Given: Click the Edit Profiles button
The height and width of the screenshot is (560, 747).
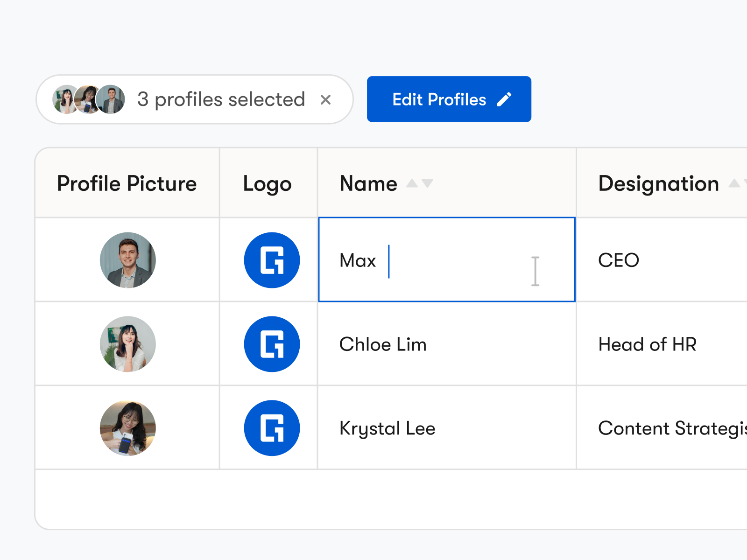Looking at the screenshot, I should tap(449, 99).
